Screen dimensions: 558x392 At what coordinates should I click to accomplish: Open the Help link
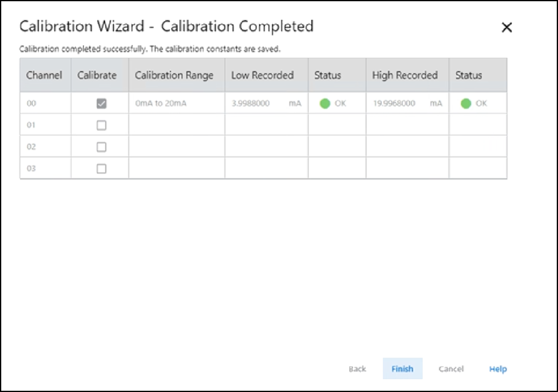pyautogui.click(x=497, y=369)
